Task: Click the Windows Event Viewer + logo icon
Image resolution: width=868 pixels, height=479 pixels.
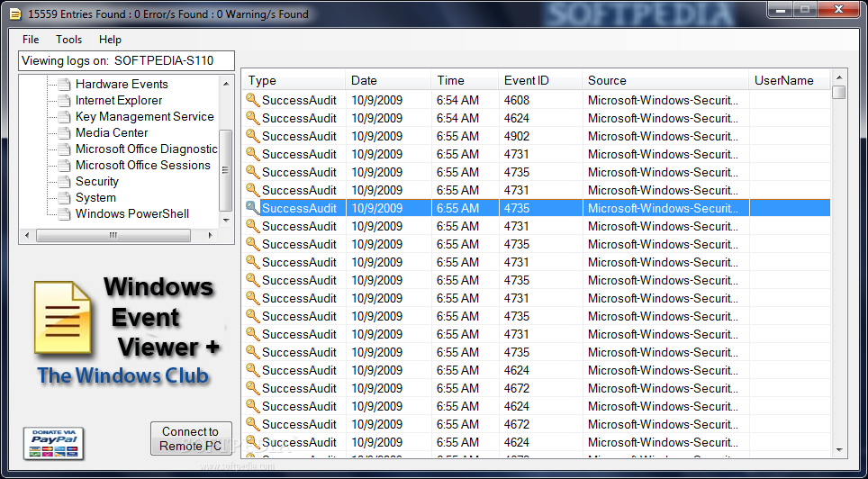Action: pyautogui.click(x=62, y=317)
